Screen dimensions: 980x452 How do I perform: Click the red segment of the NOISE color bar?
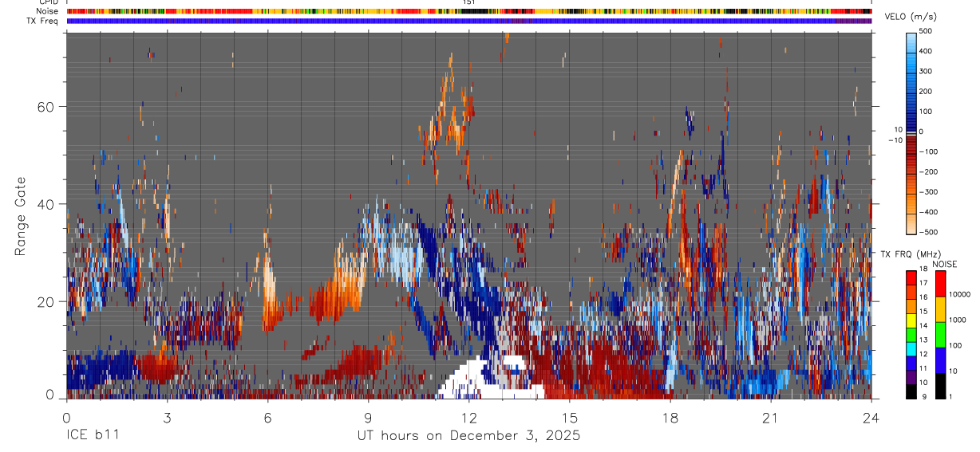point(940,283)
